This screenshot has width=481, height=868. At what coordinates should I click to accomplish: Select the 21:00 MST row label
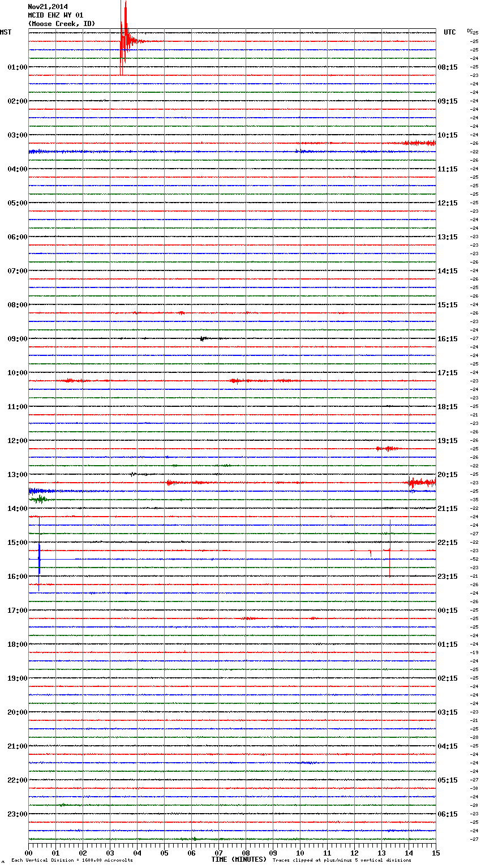(17, 746)
